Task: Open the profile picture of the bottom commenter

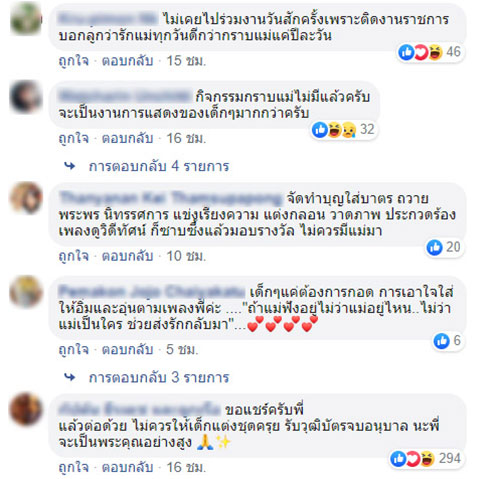Action: point(26,409)
